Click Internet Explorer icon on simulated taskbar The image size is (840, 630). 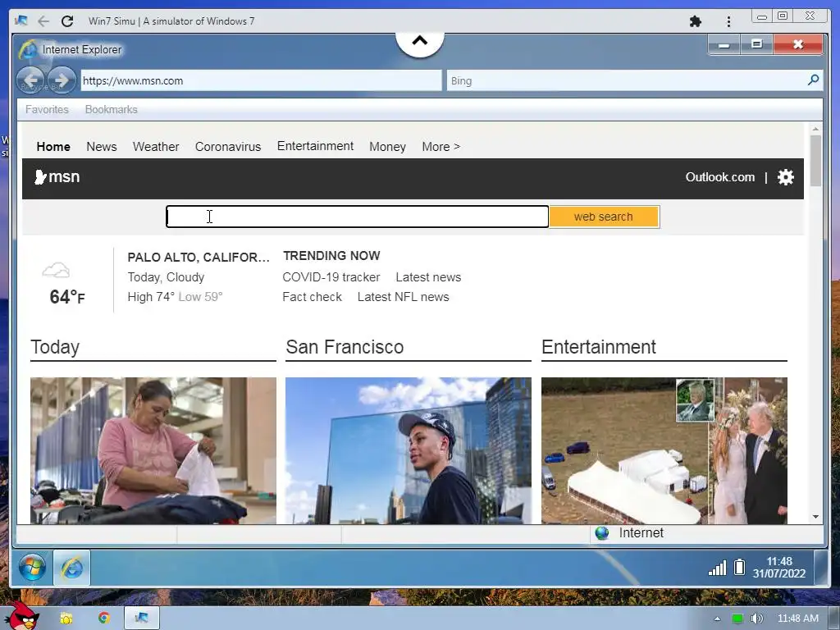tap(72, 568)
